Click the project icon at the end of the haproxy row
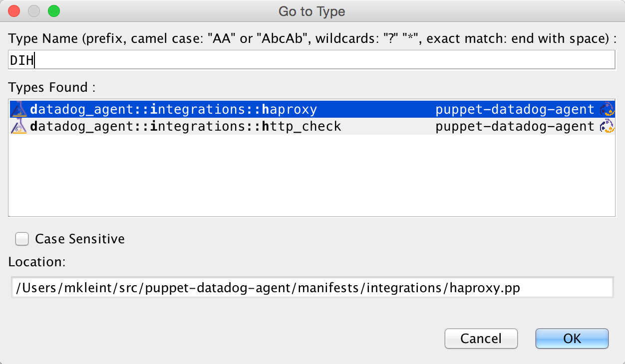The image size is (625, 364). [607, 109]
